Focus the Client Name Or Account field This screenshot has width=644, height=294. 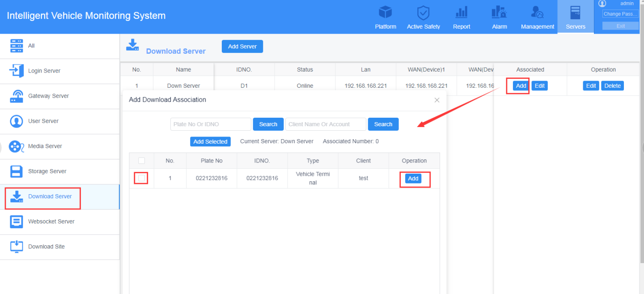[326, 124]
